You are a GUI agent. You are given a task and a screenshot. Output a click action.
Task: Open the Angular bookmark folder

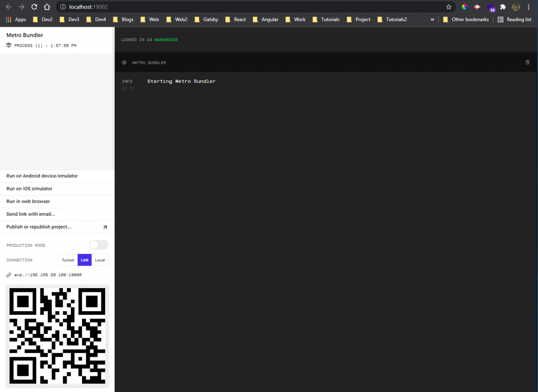pyautogui.click(x=265, y=19)
